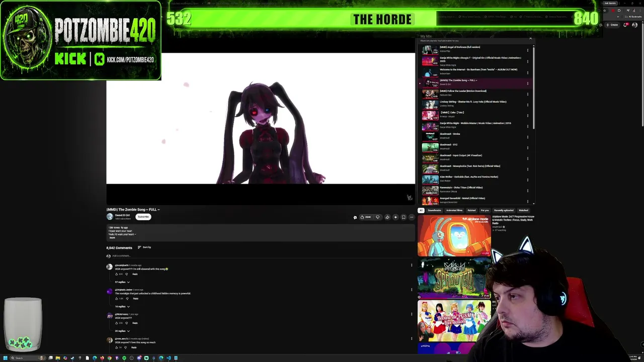Share the video using the arrow icon
Screen dimensions: 644x362
point(387,217)
